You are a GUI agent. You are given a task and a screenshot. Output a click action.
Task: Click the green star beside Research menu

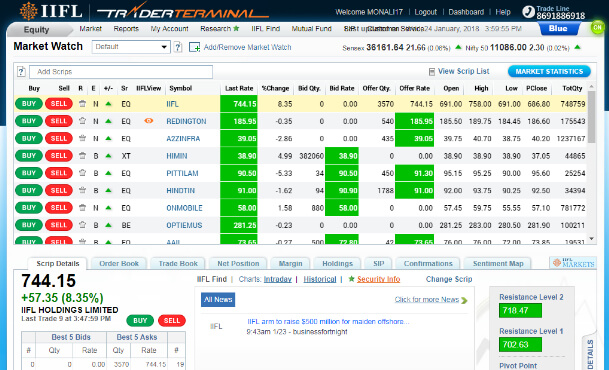point(236,28)
